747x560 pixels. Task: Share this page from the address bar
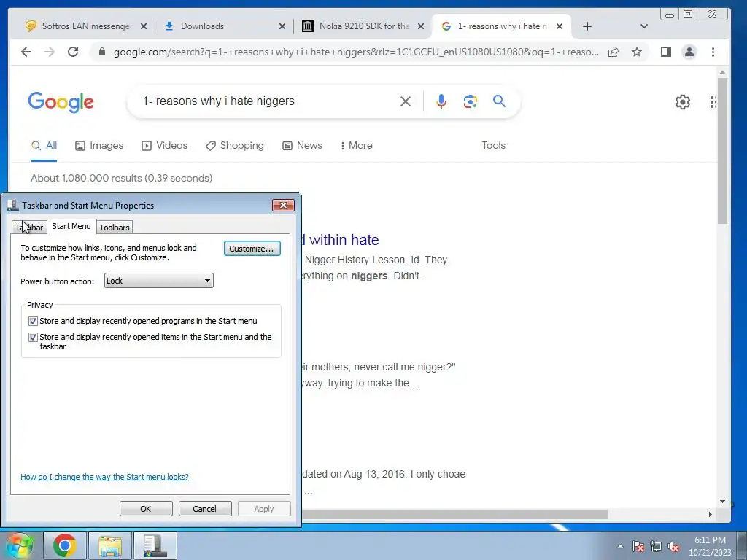(x=614, y=52)
